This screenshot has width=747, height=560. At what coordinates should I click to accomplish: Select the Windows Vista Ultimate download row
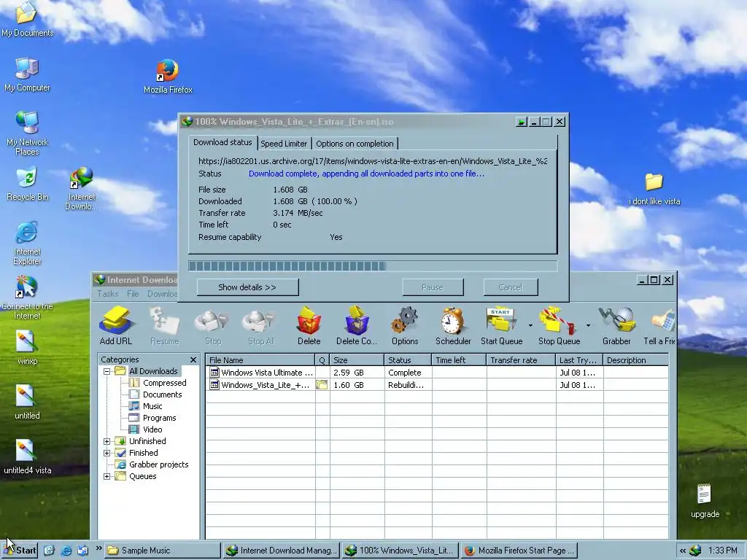437,373
